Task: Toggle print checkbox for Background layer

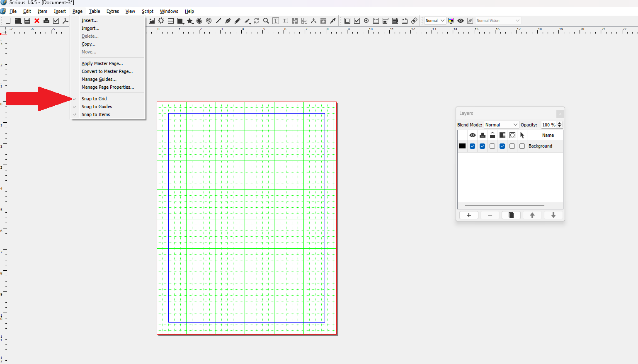Action: click(483, 146)
